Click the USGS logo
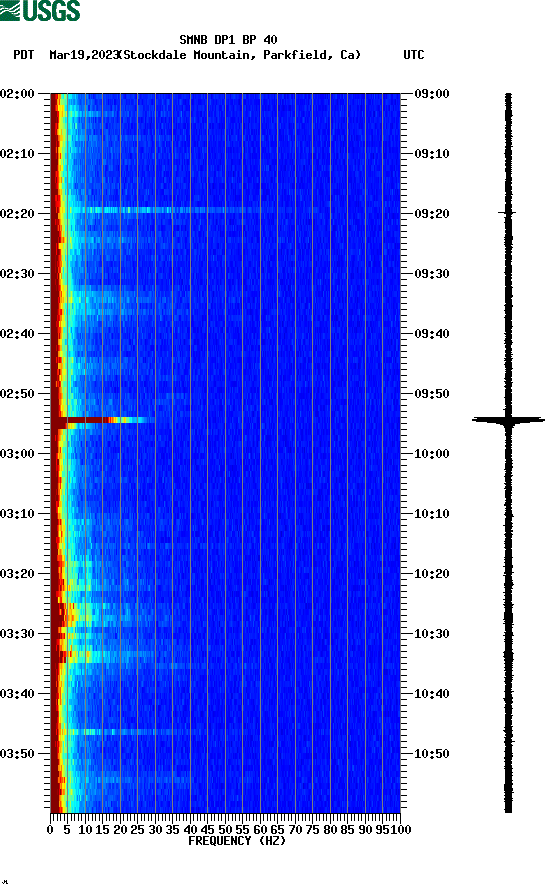 pos(40,10)
